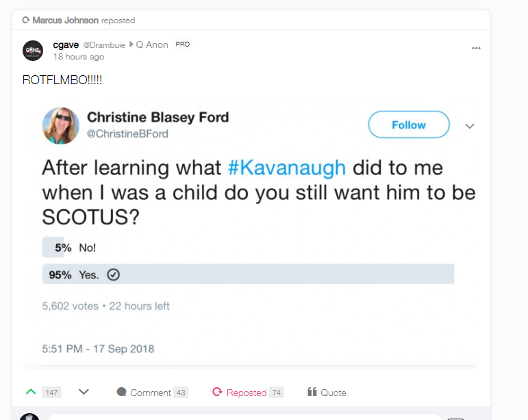Screen dimensions: 528x420
Task: Click the quote marks icon
Action: coord(312,392)
